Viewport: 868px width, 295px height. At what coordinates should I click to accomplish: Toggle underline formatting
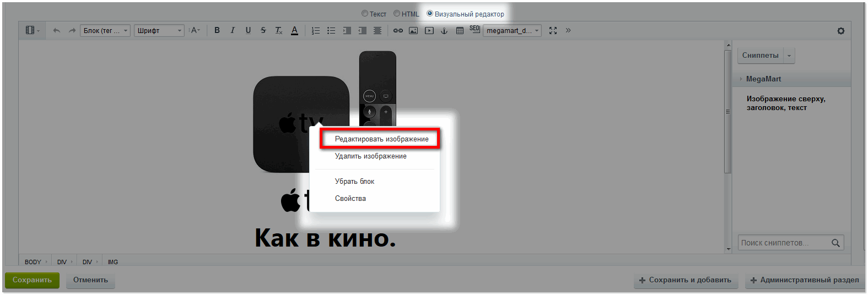[248, 30]
